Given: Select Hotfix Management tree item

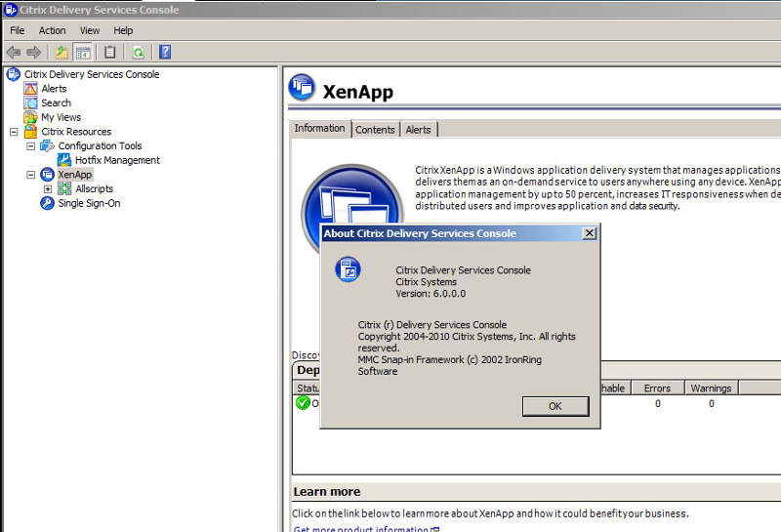Looking at the screenshot, I should [117, 160].
